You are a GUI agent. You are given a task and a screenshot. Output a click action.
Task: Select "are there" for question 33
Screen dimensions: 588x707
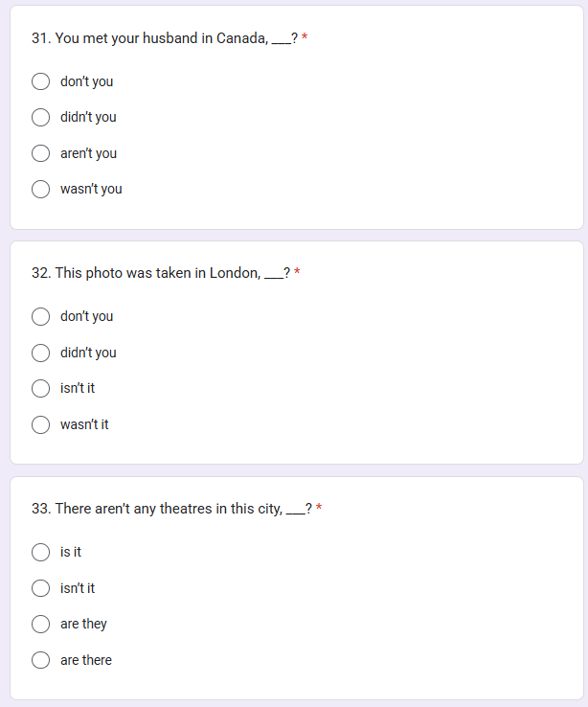pyautogui.click(x=40, y=660)
